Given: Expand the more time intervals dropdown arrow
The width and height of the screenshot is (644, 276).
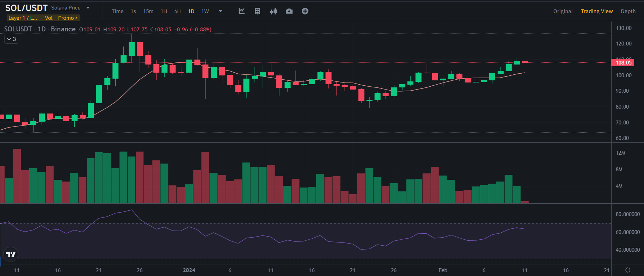Looking at the screenshot, I should pyautogui.click(x=220, y=11).
